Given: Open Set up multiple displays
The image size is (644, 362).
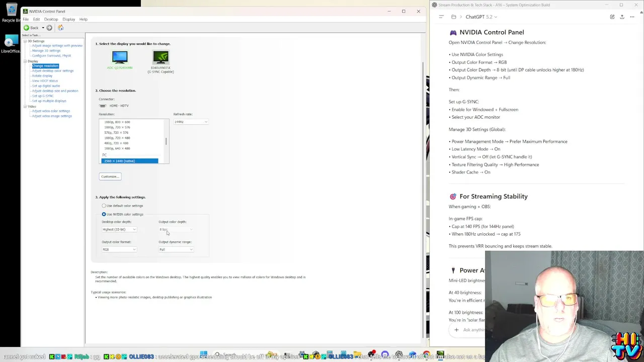Looking at the screenshot, I should [x=49, y=101].
